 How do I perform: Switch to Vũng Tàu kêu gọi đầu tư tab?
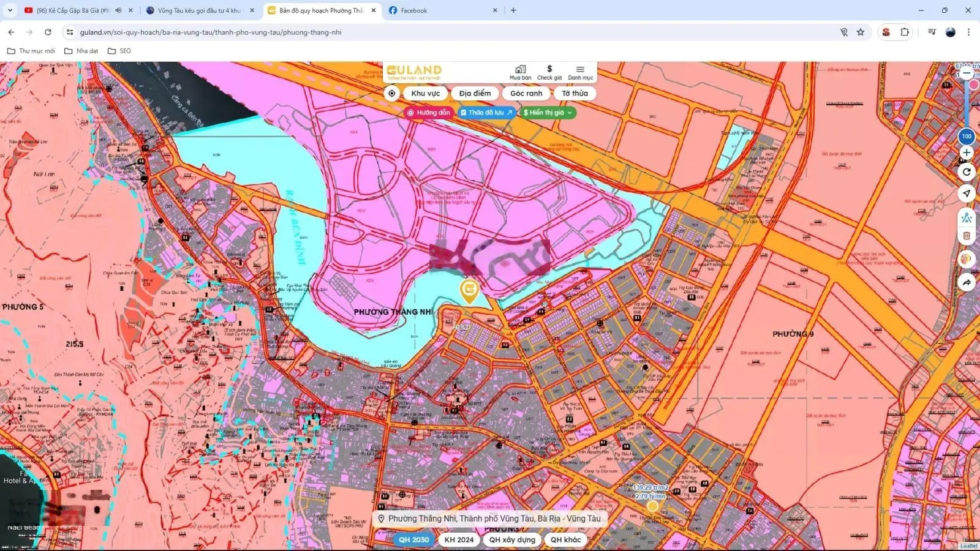click(198, 10)
